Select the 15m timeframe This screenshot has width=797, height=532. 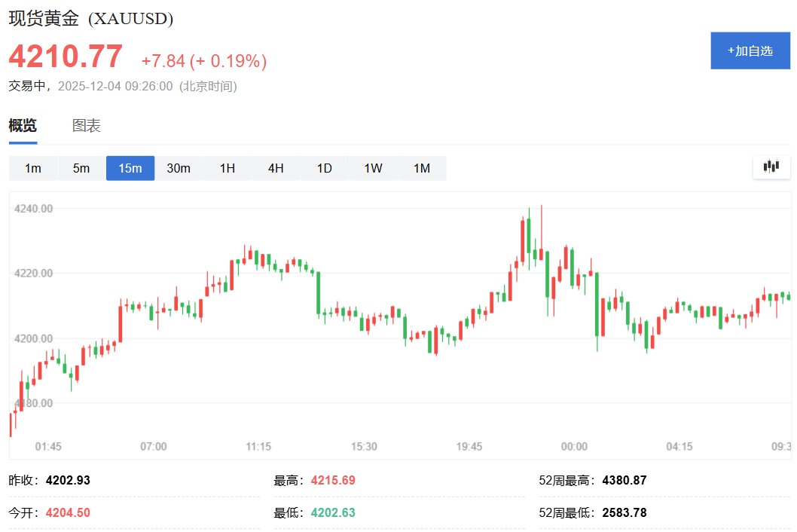click(130, 168)
